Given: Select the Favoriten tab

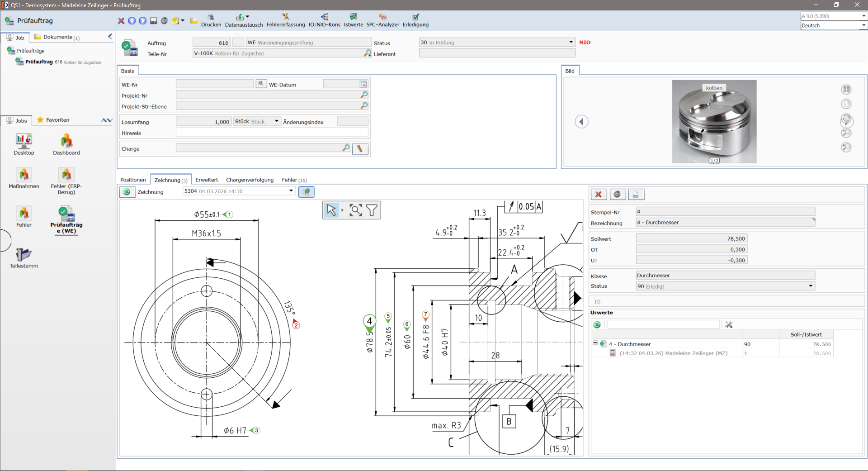Looking at the screenshot, I should point(53,120).
